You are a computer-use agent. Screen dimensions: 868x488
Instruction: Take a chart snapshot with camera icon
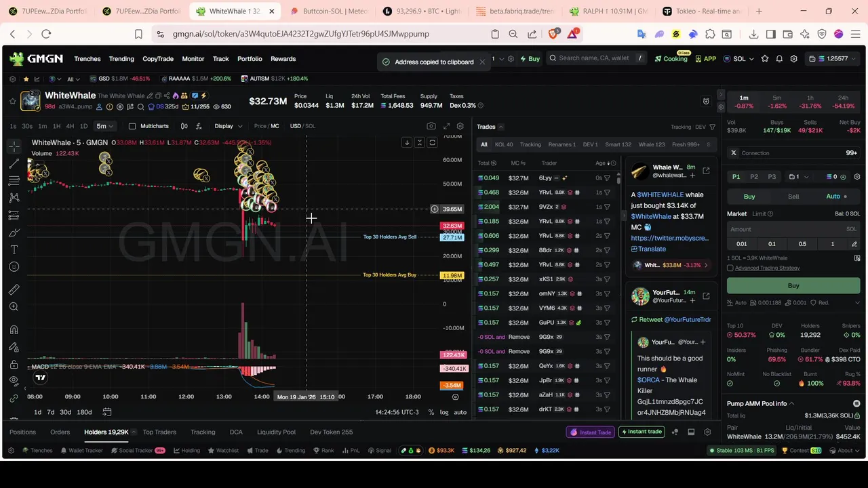point(431,126)
